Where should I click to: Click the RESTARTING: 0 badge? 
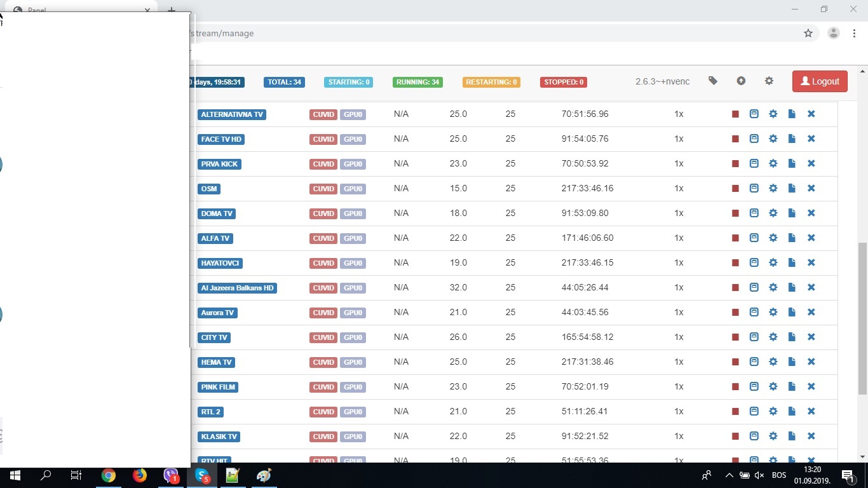[x=491, y=82]
